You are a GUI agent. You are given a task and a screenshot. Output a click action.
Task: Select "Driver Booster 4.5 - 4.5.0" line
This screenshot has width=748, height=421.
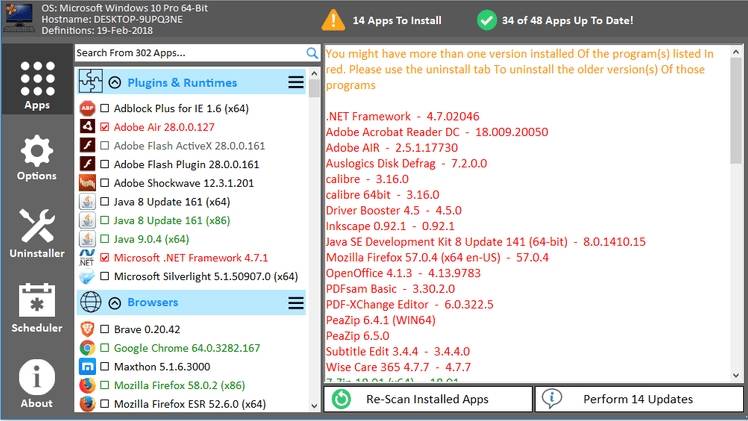point(394,211)
